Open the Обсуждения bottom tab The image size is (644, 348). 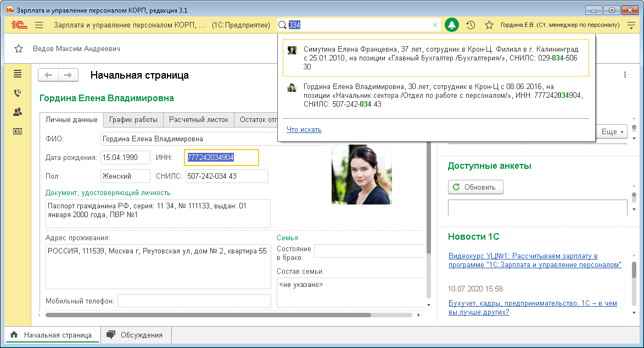click(x=136, y=335)
